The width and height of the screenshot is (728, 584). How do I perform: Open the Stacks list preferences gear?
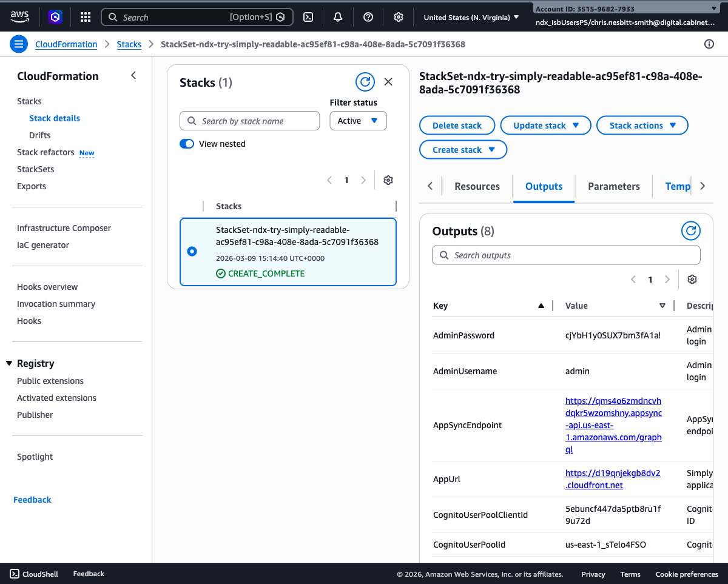coord(388,180)
